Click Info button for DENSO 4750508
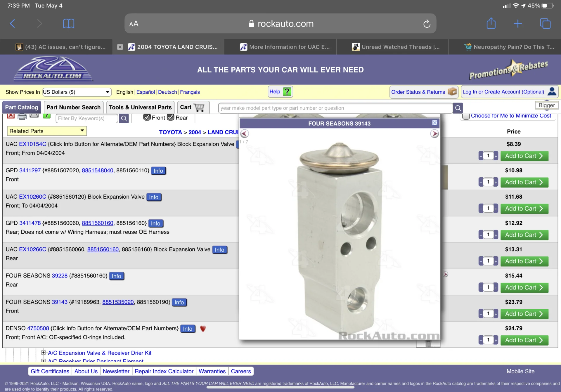This screenshot has height=392, width=561. pos(188,329)
